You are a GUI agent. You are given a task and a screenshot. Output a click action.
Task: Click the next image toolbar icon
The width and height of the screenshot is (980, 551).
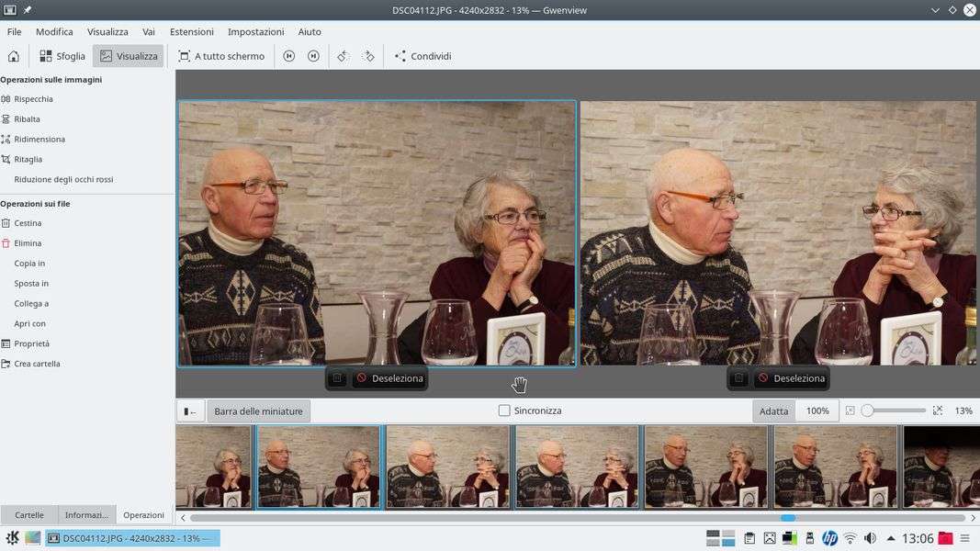tap(313, 56)
